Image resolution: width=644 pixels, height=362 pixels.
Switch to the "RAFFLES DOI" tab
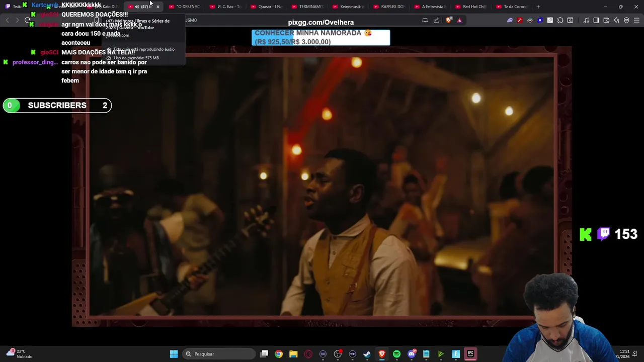pos(388,7)
